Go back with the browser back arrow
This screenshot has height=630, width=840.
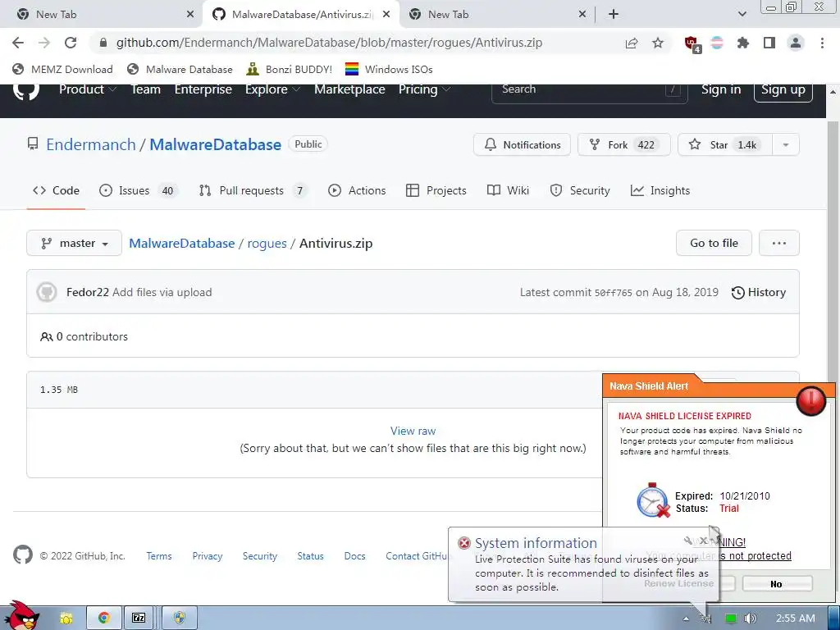pos(18,43)
